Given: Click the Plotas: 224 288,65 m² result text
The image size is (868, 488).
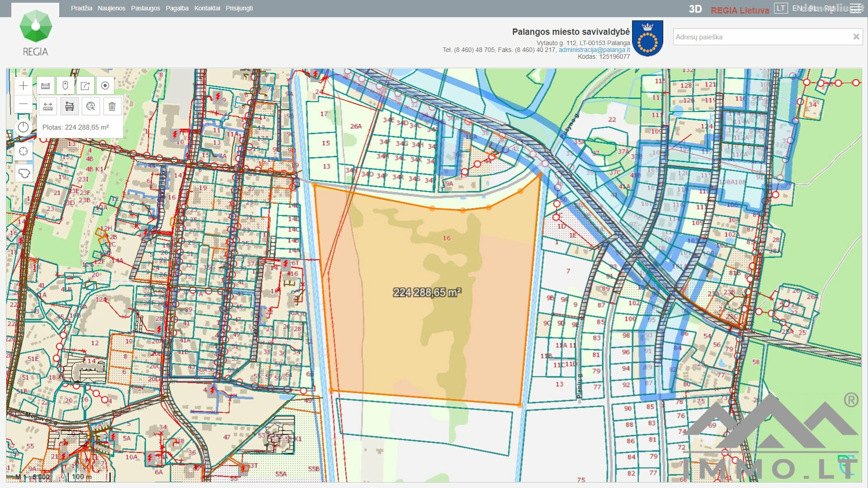Looking at the screenshot, I should click(75, 127).
